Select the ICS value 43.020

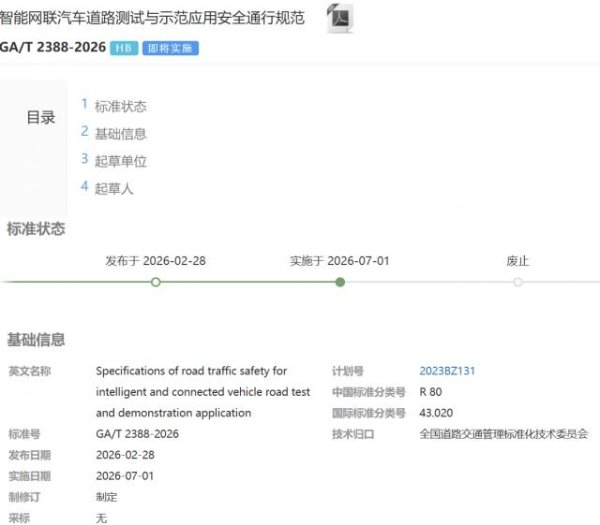[436, 413]
